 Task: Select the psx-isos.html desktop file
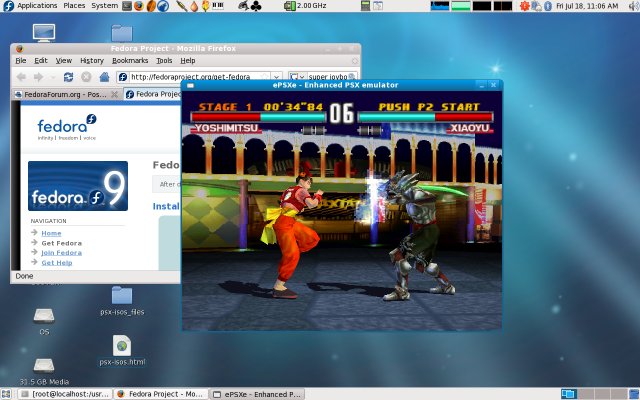tap(122, 350)
